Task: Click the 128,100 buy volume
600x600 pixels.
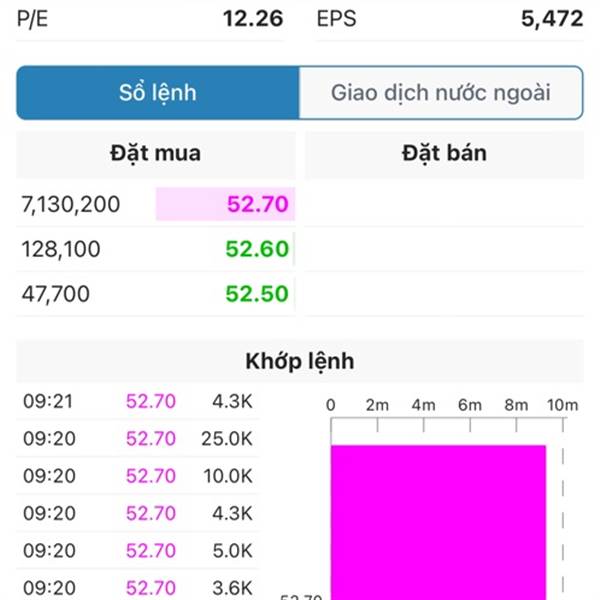Action: (61, 249)
